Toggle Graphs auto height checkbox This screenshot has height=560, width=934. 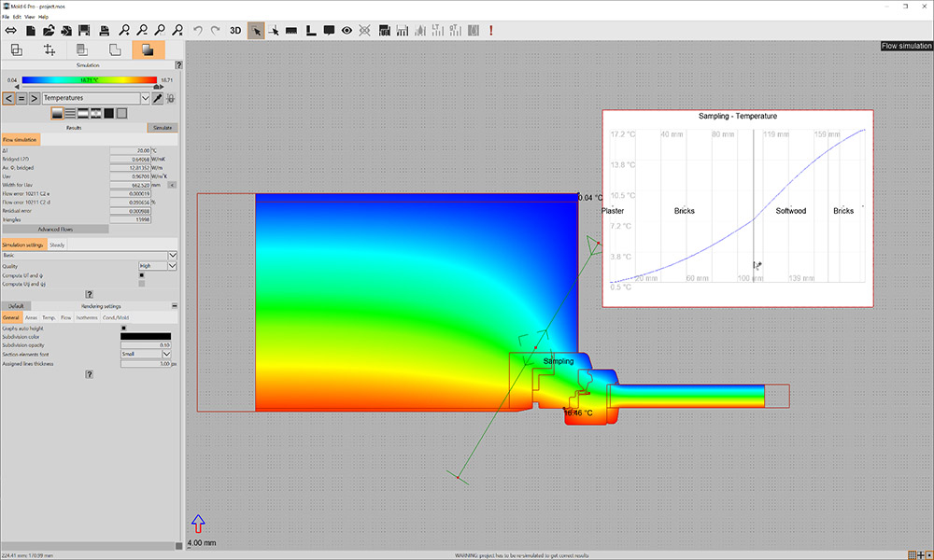124,328
